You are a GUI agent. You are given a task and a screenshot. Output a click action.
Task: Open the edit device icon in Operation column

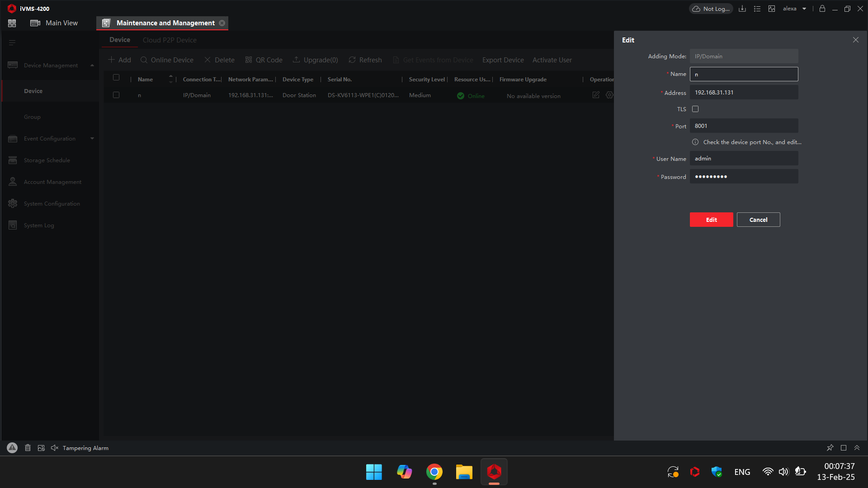click(596, 95)
